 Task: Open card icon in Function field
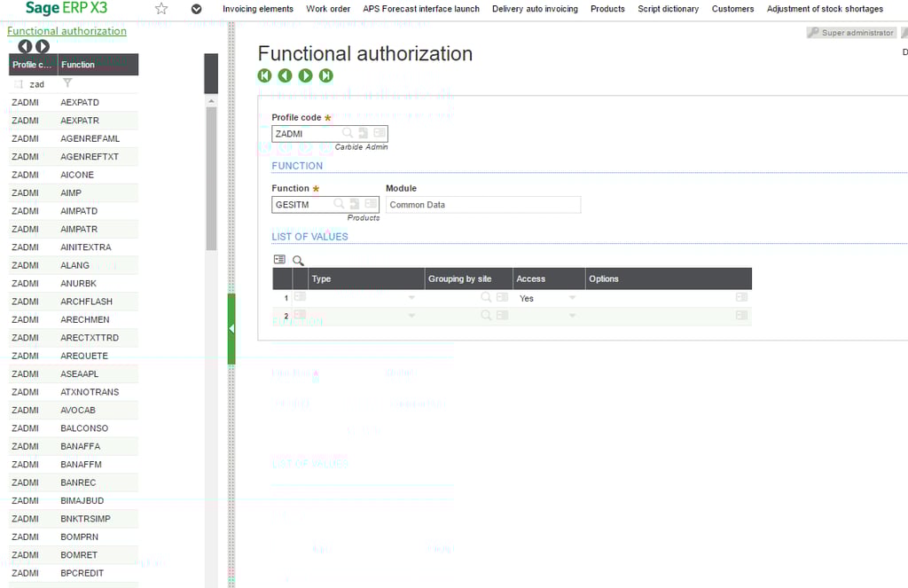(371, 204)
